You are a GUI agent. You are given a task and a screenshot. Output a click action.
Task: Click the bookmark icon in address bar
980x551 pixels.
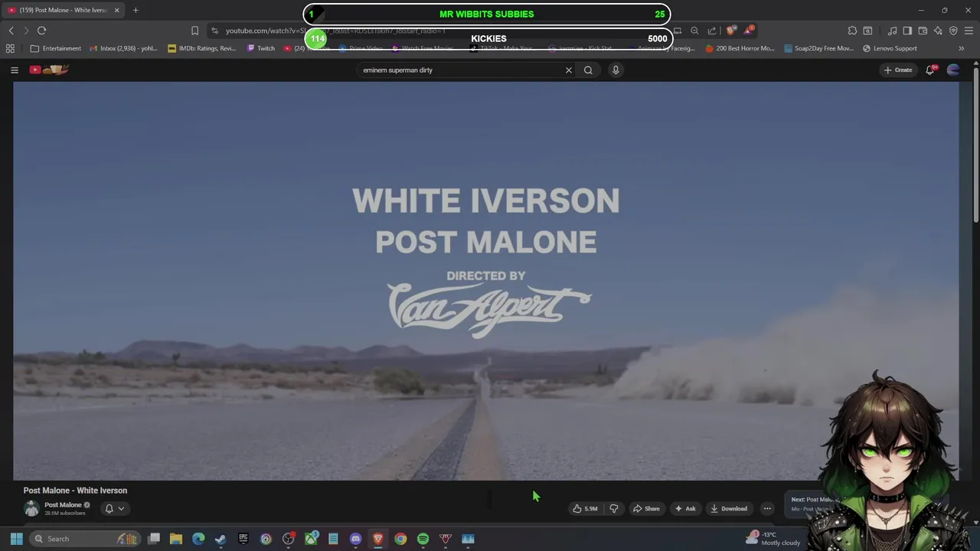point(194,31)
